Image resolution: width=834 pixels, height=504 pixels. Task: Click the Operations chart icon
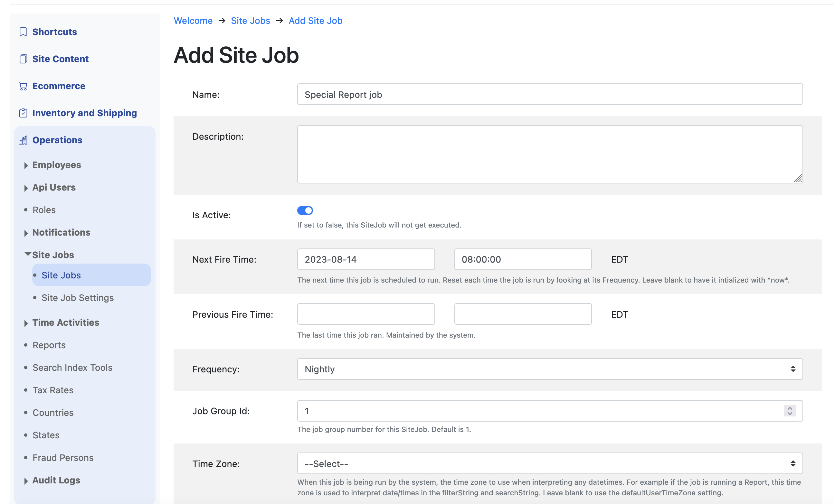point(23,140)
